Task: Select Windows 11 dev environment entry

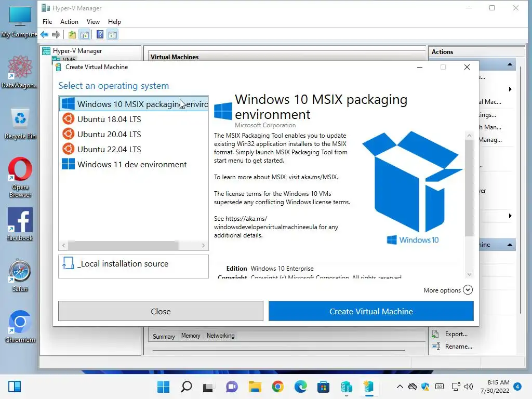Action: coord(132,164)
